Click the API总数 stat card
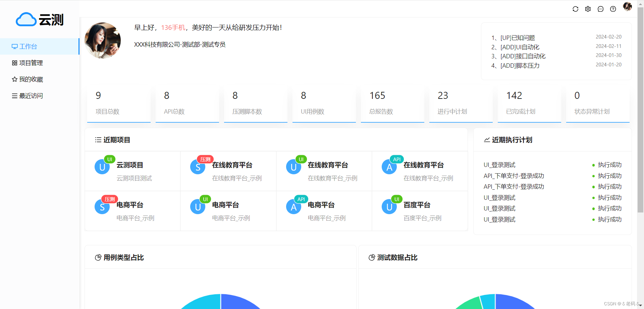This screenshot has height=309, width=644. point(187,104)
